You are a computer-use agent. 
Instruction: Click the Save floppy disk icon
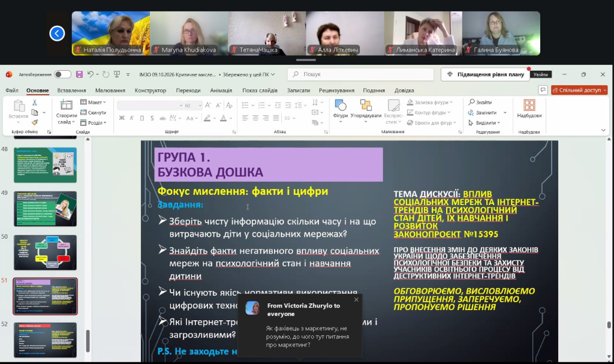coord(80,74)
